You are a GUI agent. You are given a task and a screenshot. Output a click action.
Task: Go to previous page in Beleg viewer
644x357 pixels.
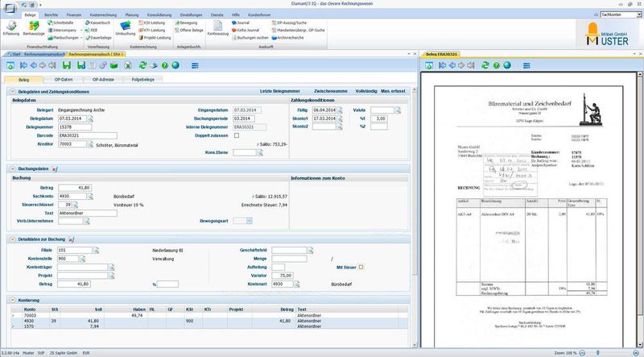click(x=452, y=65)
